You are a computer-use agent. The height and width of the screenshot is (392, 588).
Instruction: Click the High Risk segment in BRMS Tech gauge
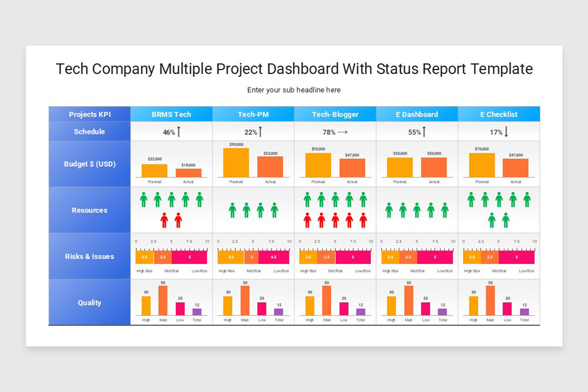(x=144, y=257)
